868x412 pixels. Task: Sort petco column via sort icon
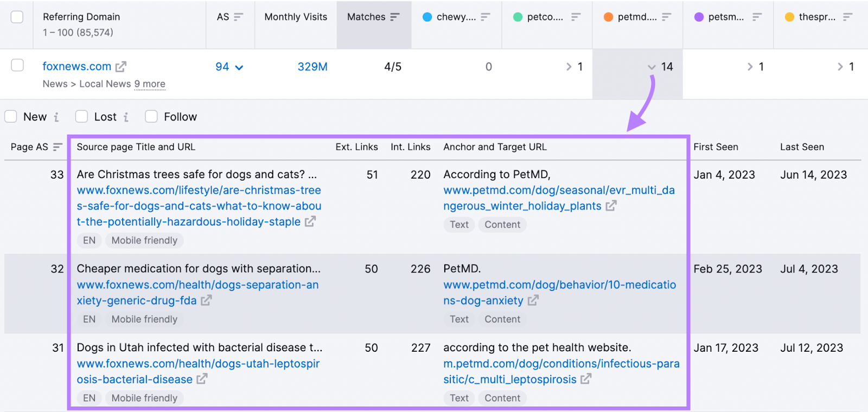point(576,17)
